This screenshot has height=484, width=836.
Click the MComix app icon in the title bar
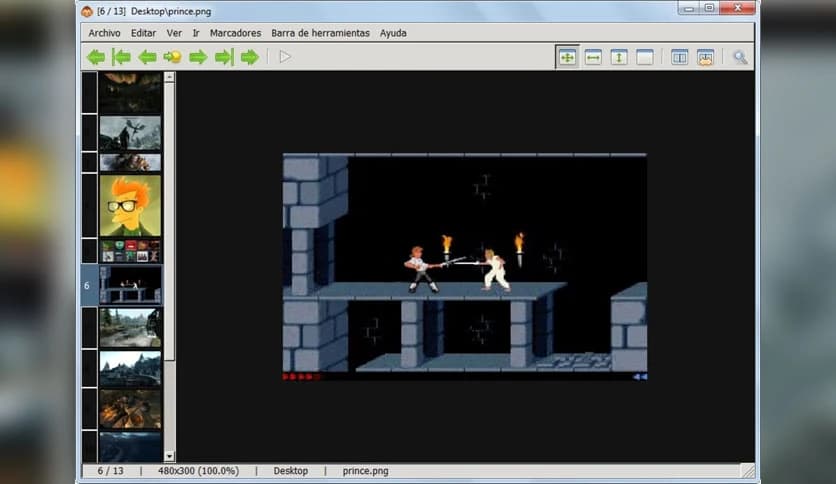click(x=87, y=11)
